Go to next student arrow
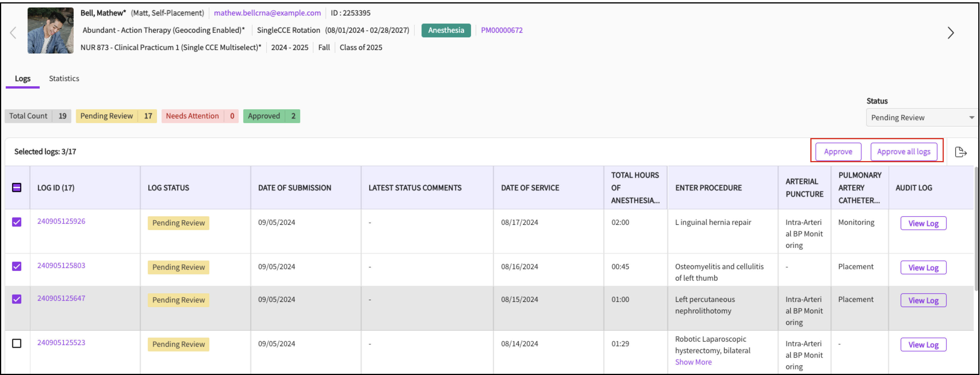980x375 pixels. point(950,33)
